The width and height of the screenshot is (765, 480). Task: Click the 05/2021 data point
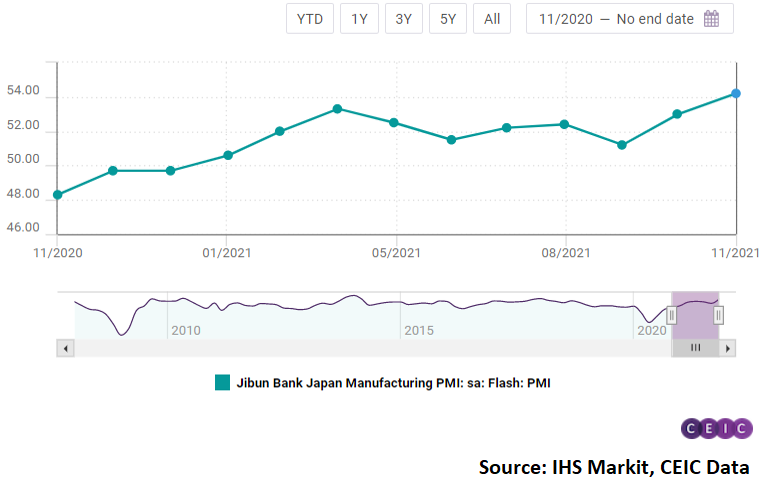(394, 122)
